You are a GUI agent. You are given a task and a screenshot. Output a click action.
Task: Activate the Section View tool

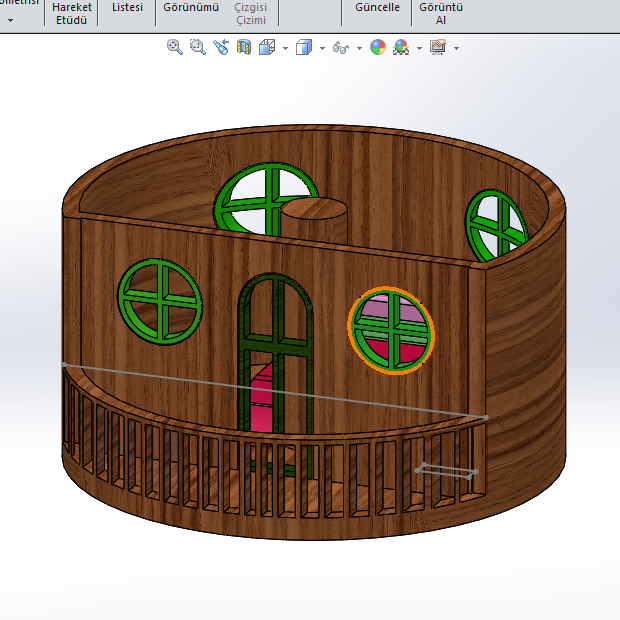click(244, 47)
